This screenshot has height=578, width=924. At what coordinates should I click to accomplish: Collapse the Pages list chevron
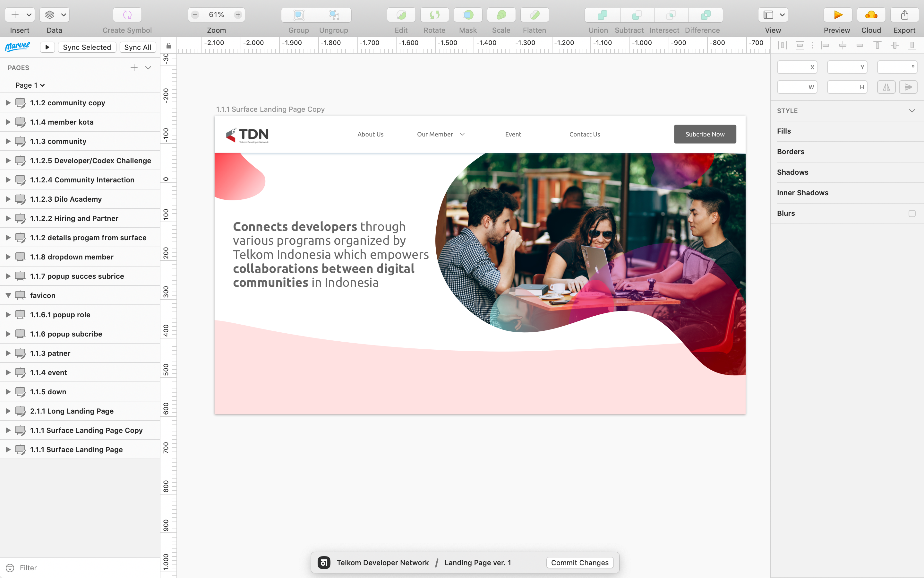[148, 68]
